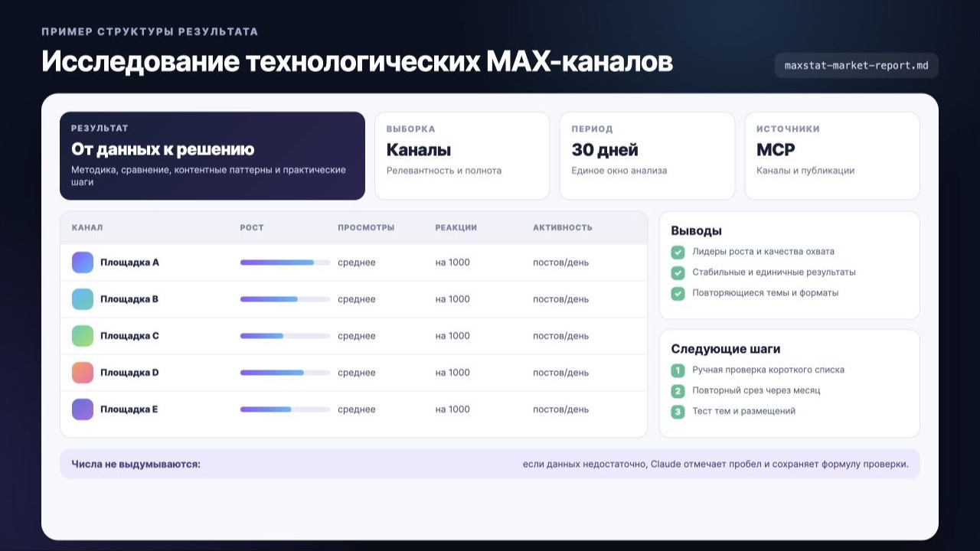Select the Площадка C row name
This screenshot has height=551, width=980.
[129, 336]
